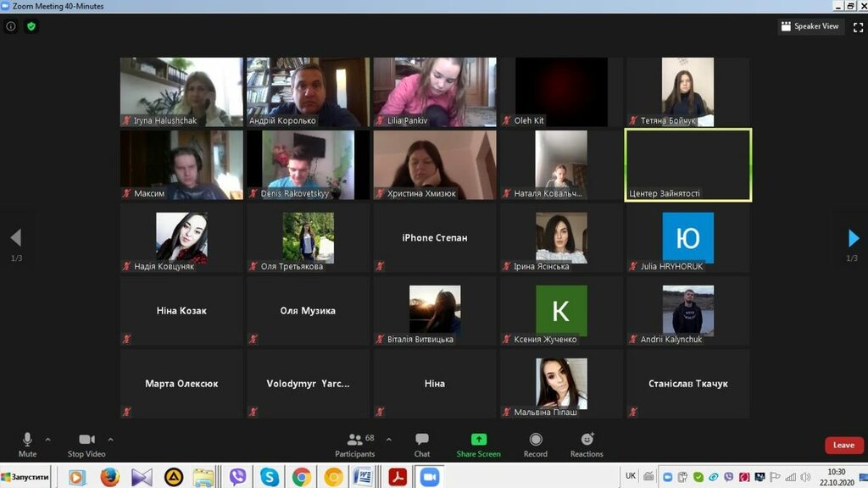Click the green Share Screen icon

pos(478,440)
